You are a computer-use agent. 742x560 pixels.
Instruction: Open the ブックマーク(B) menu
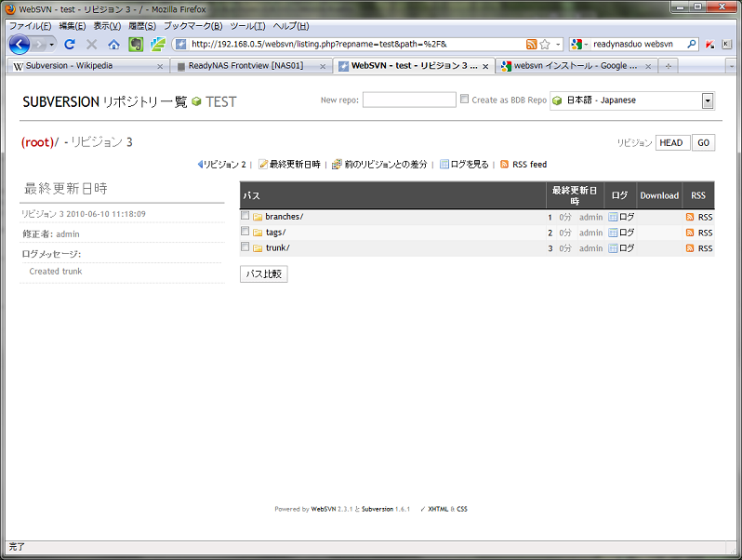(193, 26)
